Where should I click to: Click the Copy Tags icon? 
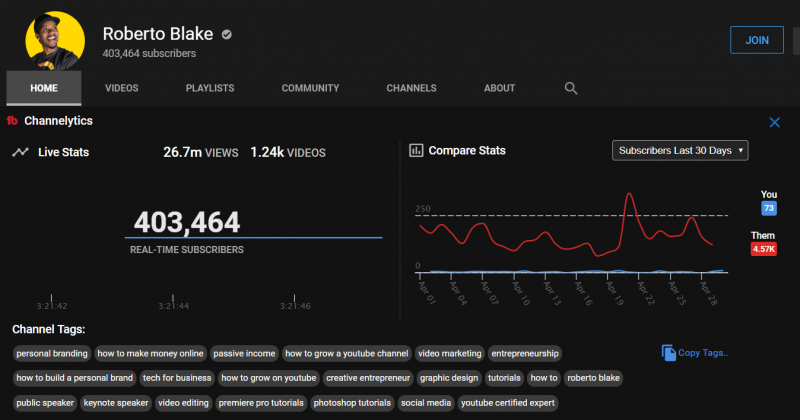pyautogui.click(x=669, y=352)
